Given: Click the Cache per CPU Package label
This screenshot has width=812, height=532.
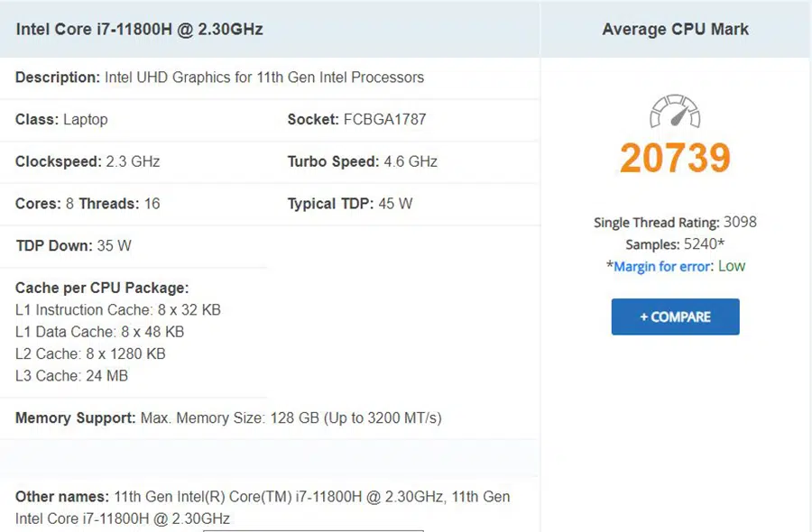Looking at the screenshot, I should [102, 288].
